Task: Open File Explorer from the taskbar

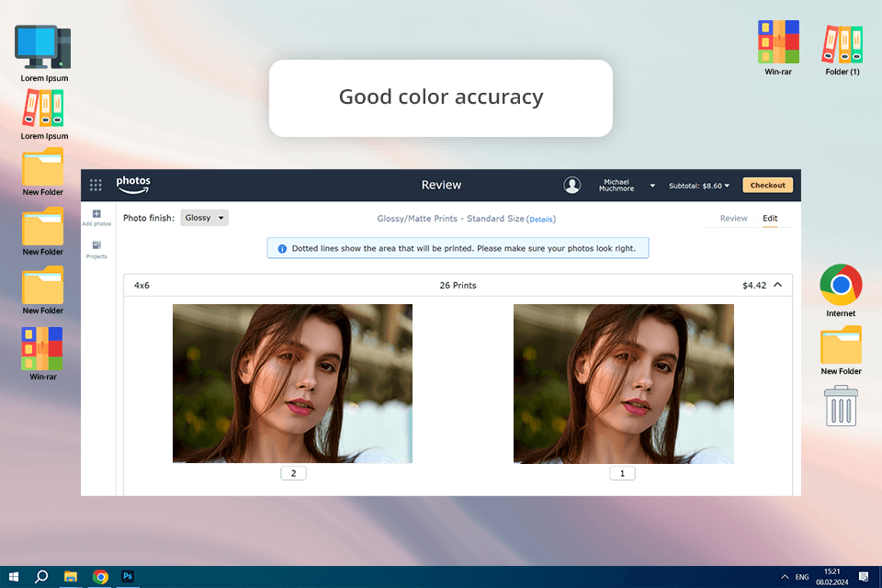Action: click(71, 577)
